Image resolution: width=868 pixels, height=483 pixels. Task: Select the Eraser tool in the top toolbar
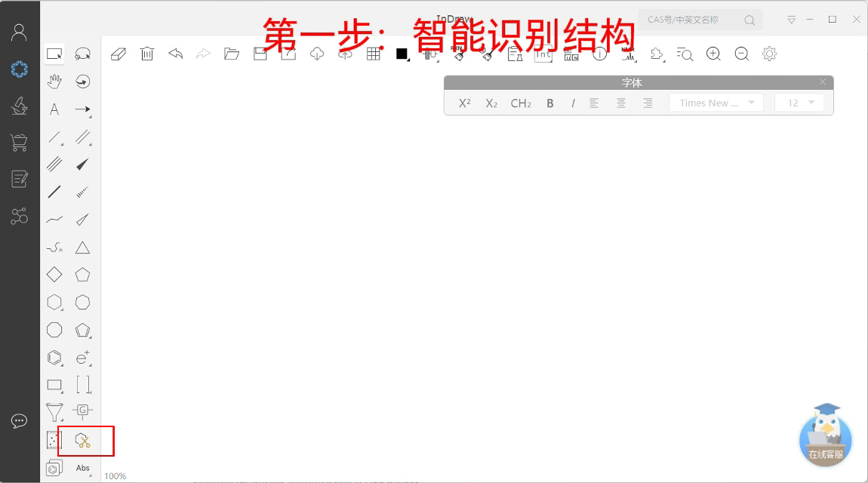(119, 54)
